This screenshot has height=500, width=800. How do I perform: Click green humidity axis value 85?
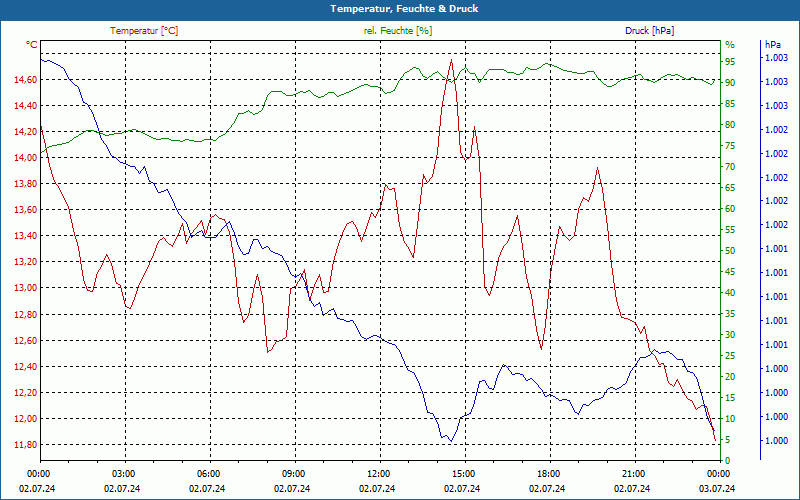730,104
